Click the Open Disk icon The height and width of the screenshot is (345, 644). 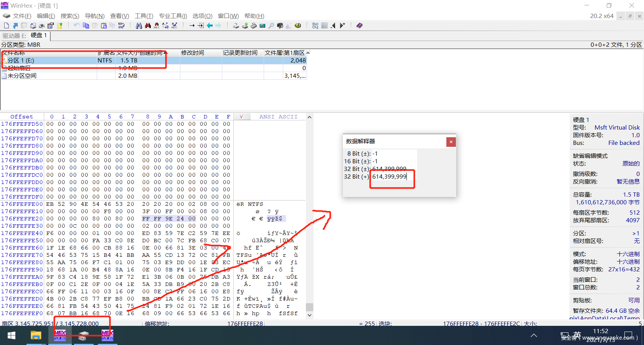[x=236, y=26]
